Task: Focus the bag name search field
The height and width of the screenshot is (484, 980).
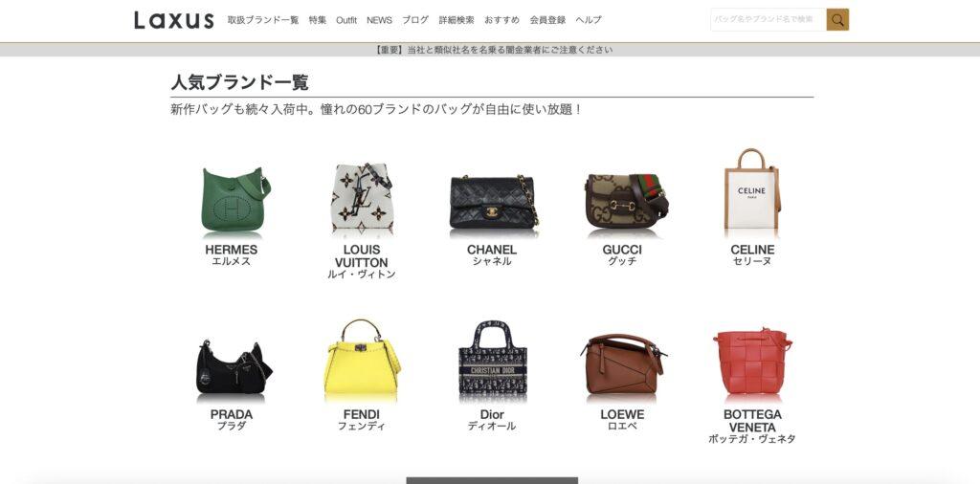Action: point(768,19)
